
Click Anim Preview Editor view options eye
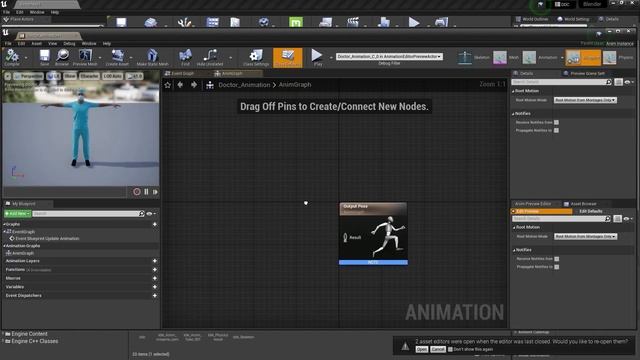(628, 219)
